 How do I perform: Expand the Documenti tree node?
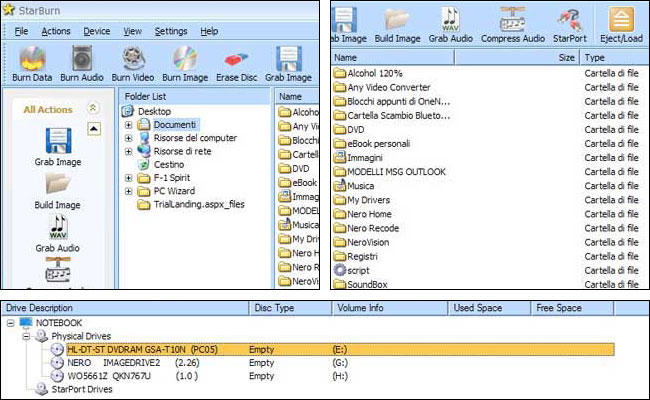(129, 125)
